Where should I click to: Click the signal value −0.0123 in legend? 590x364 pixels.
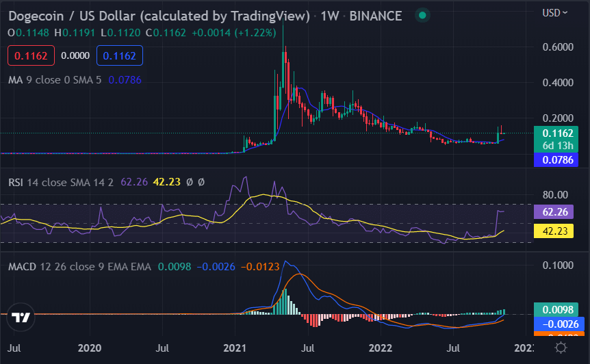point(260,267)
